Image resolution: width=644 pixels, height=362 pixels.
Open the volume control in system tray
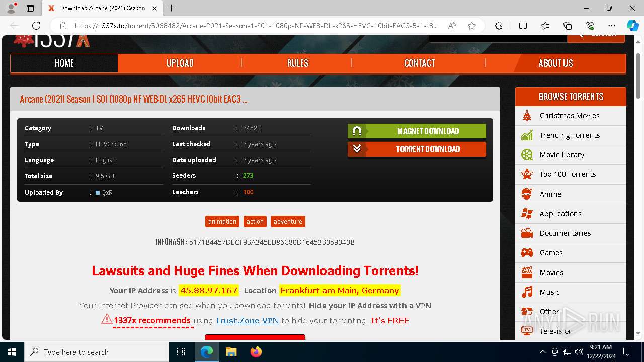pos(579,352)
